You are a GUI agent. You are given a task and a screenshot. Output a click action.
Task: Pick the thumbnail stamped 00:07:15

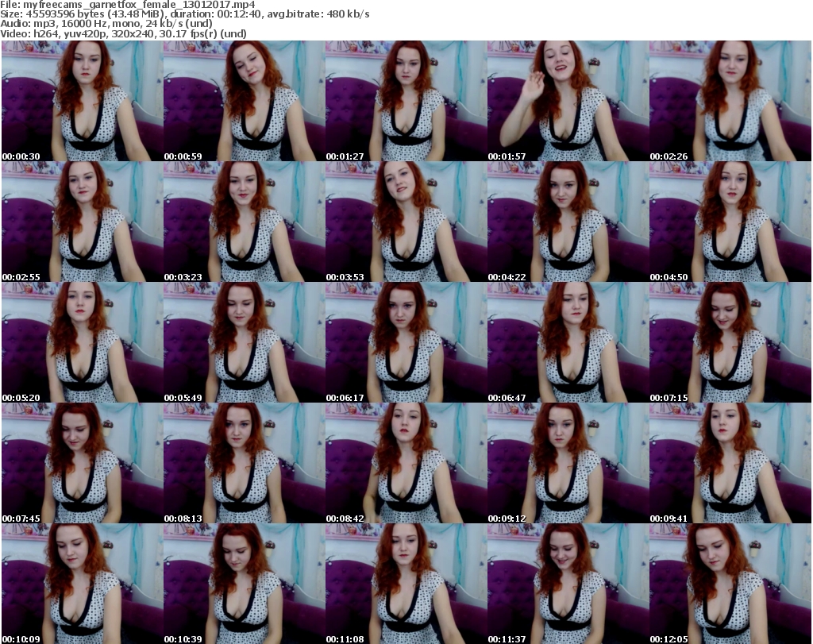[x=730, y=343]
